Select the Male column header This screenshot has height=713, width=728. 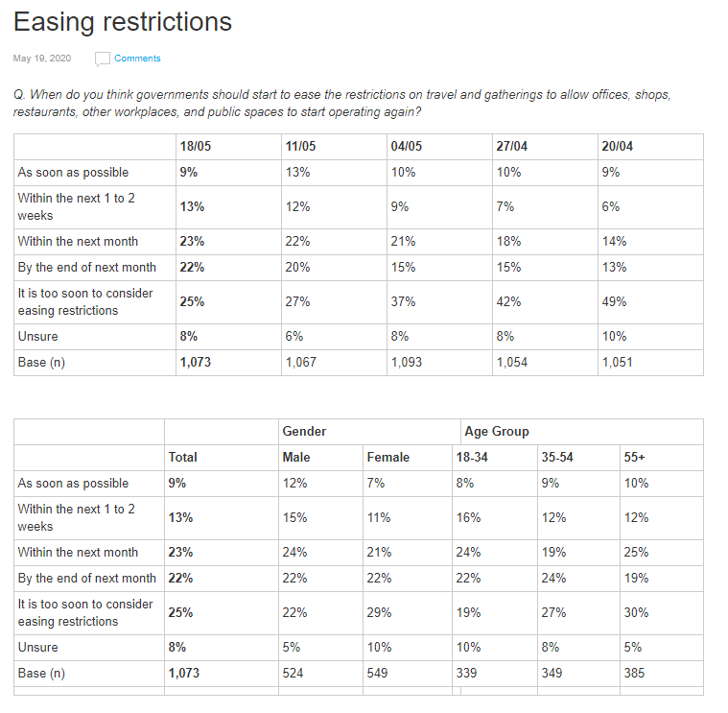click(296, 458)
